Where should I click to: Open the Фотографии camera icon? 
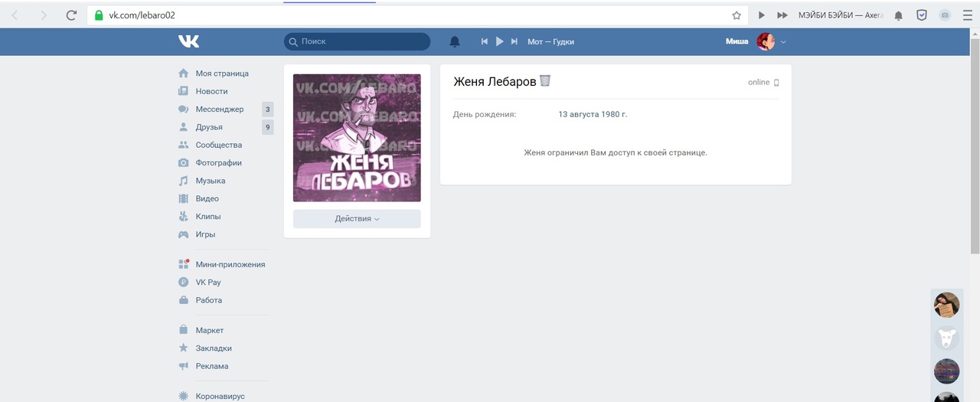tap(183, 163)
